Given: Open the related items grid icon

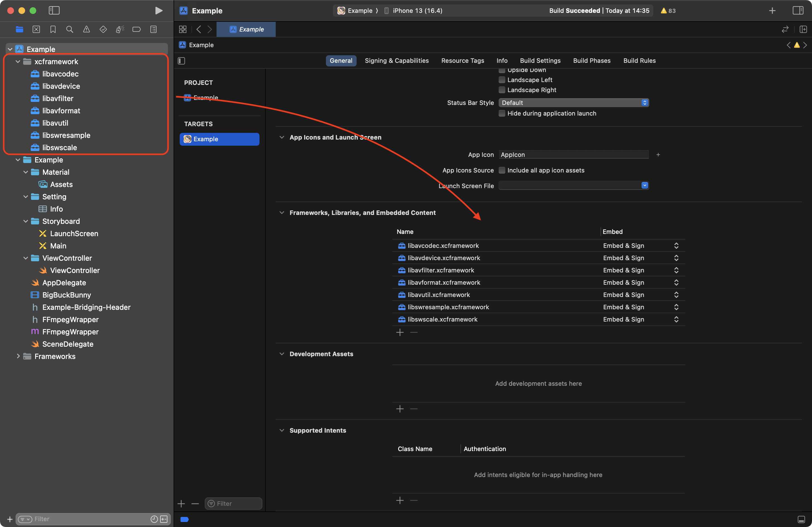Looking at the screenshot, I should point(183,29).
